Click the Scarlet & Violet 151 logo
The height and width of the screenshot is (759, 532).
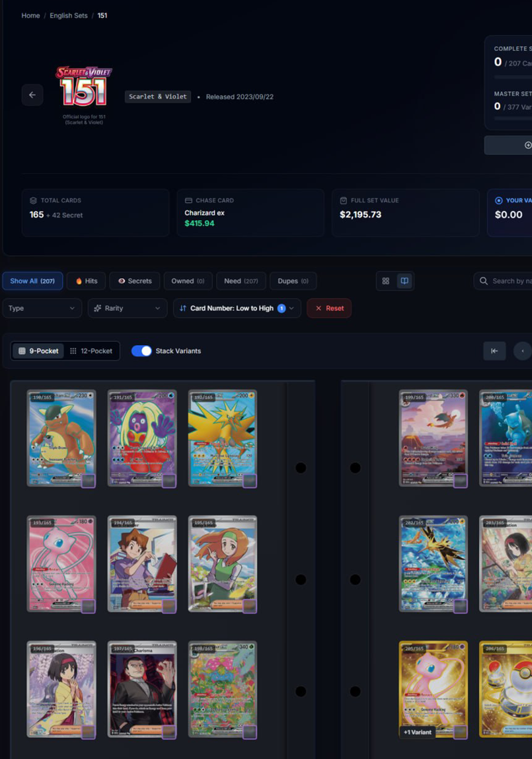coord(84,87)
